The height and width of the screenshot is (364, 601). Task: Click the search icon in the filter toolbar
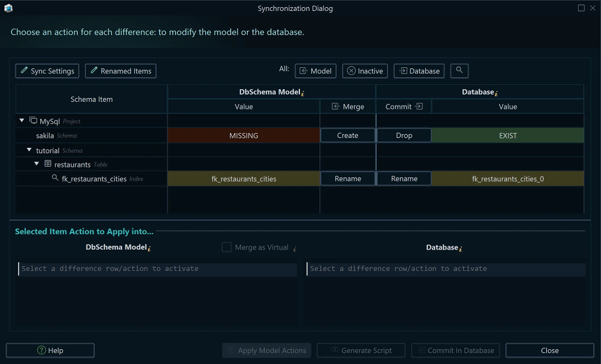click(459, 71)
